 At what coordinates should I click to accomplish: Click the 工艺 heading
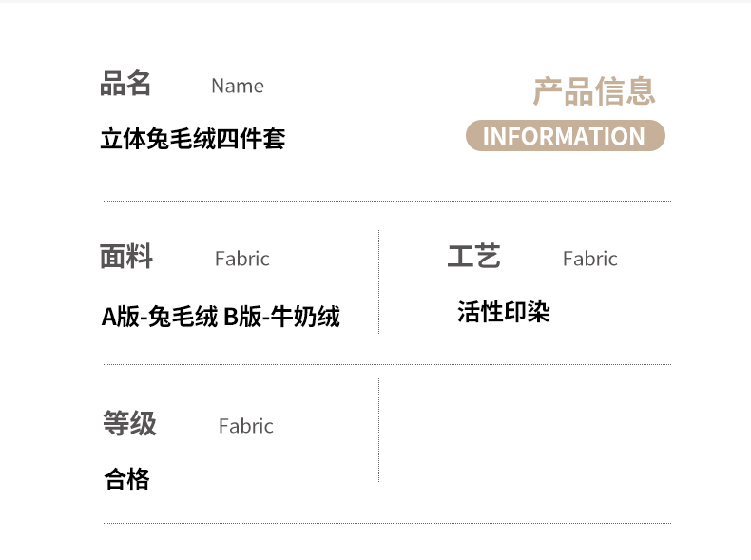pyautogui.click(x=473, y=257)
